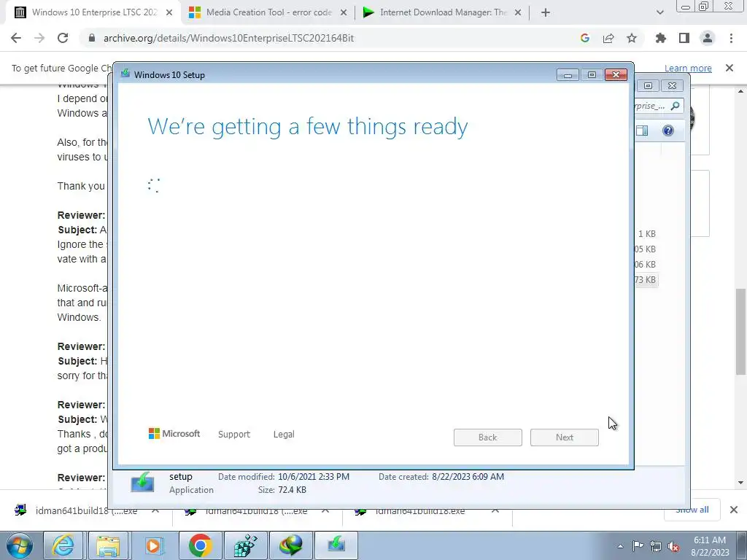Switch to the Media Creation Tool tab

[x=268, y=13]
